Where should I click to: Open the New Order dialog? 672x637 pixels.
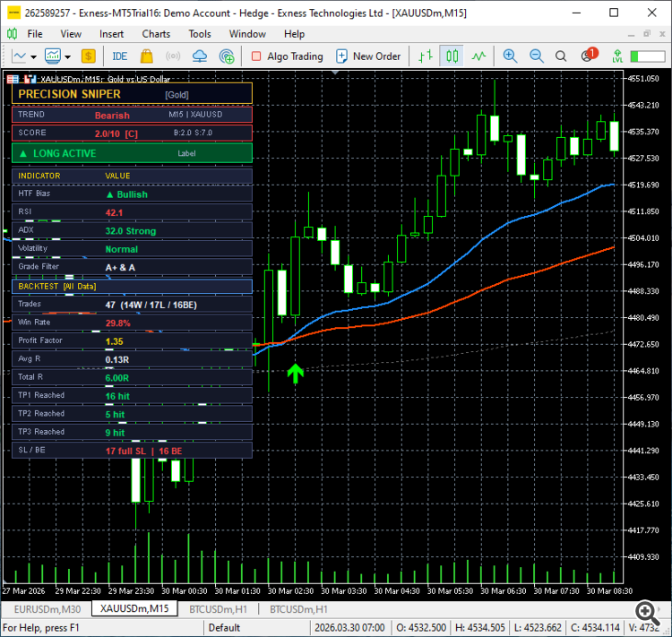(x=368, y=56)
